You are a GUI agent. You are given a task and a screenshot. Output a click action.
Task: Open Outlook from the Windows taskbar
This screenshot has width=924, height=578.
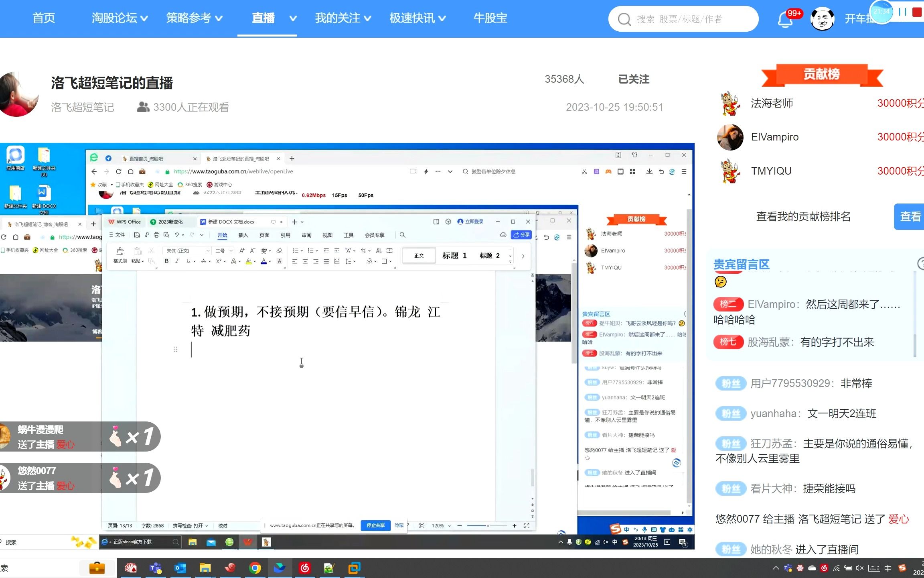click(x=180, y=568)
